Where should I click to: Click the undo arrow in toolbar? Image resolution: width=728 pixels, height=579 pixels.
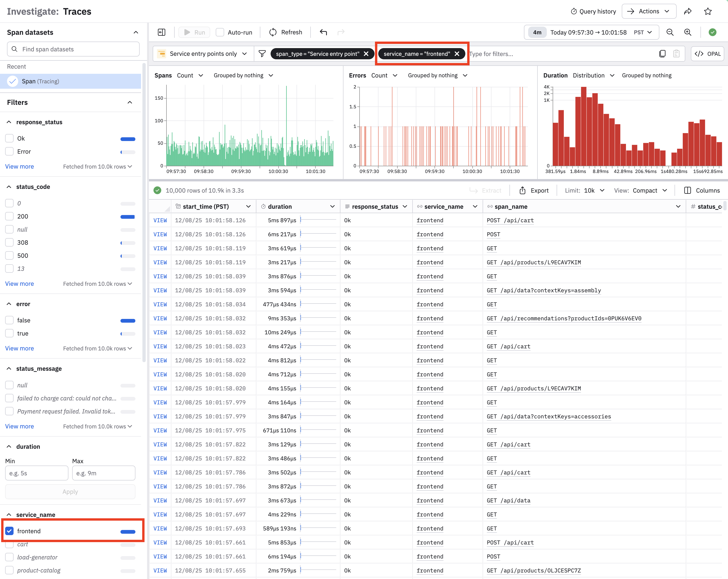click(323, 32)
